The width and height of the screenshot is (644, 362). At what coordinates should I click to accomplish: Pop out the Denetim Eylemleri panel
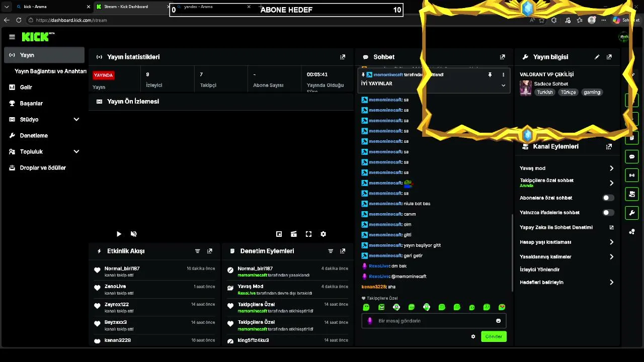click(343, 251)
